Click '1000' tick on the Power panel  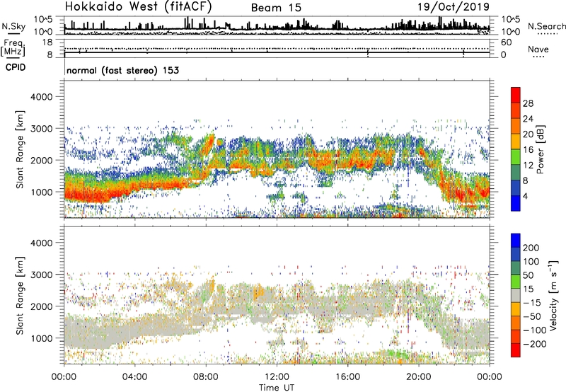click(x=41, y=192)
